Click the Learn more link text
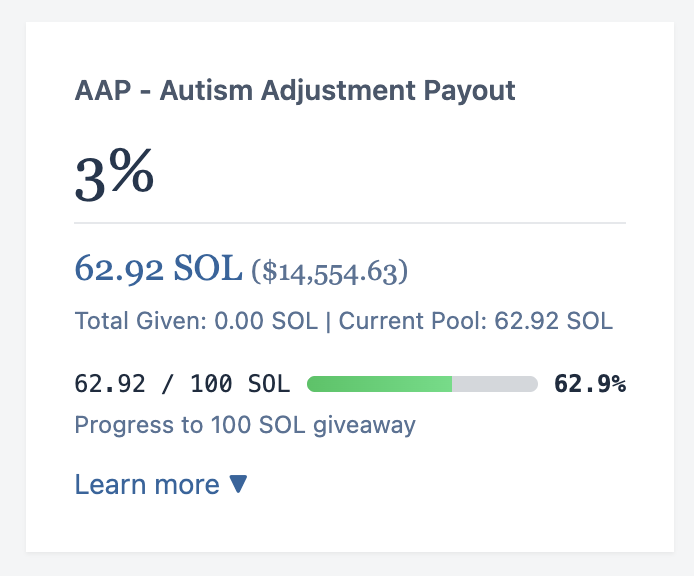Viewport: 694px width, 576px height. [147, 484]
